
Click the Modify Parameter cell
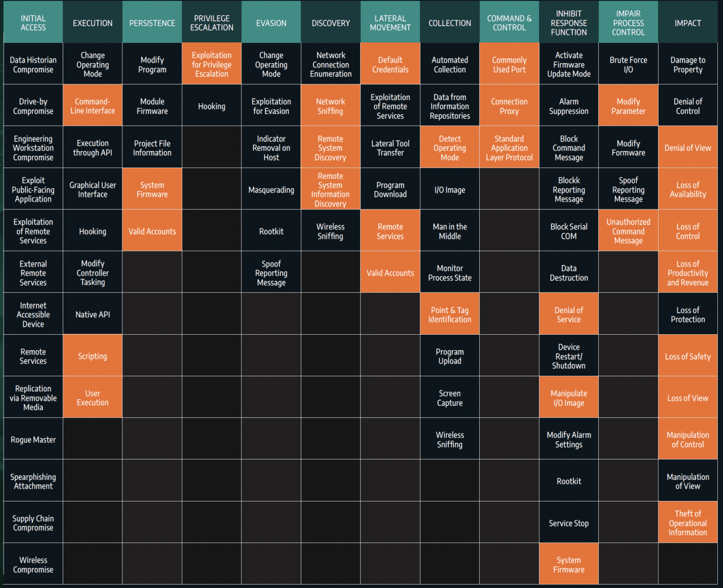tap(628, 105)
